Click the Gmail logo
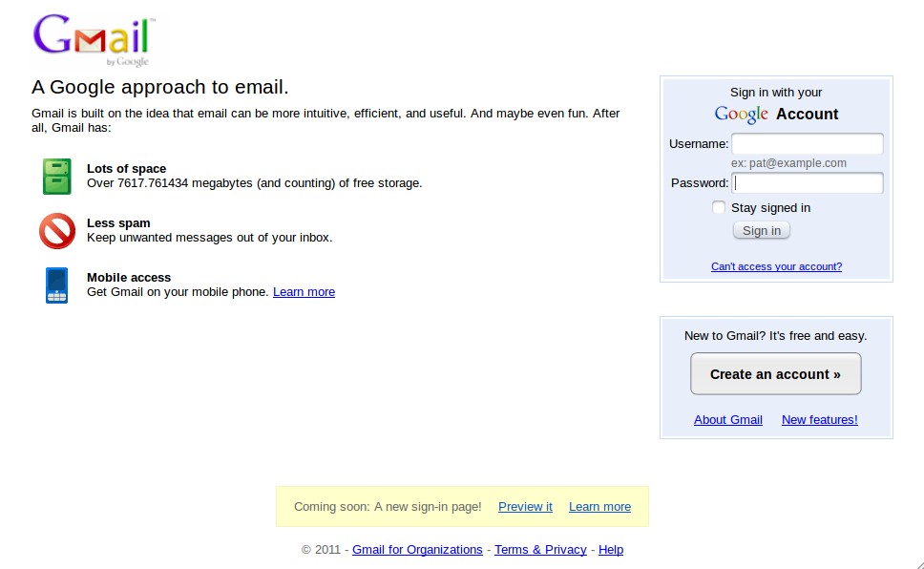This screenshot has height=569, width=924. pyautogui.click(x=94, y=40)
